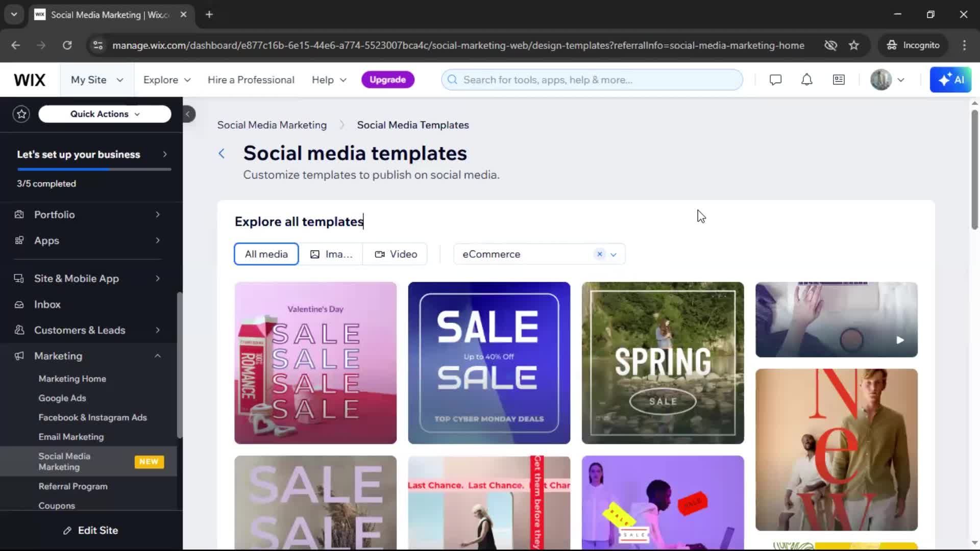Select the Spring Sale template

pos(663,363)
